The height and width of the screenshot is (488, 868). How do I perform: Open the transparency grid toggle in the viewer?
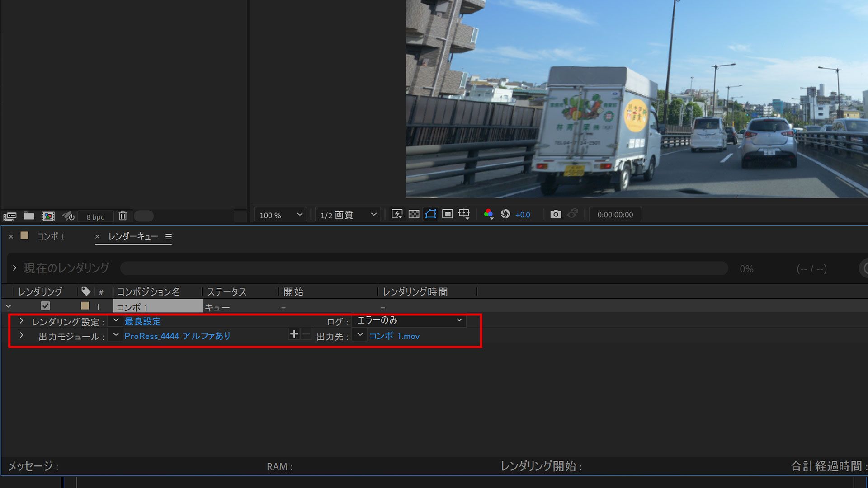point(413,214)
